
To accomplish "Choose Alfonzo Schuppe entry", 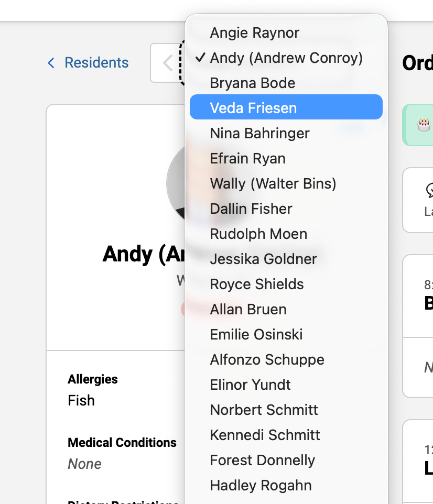I will pyautogui.click(x=267, y=359).
